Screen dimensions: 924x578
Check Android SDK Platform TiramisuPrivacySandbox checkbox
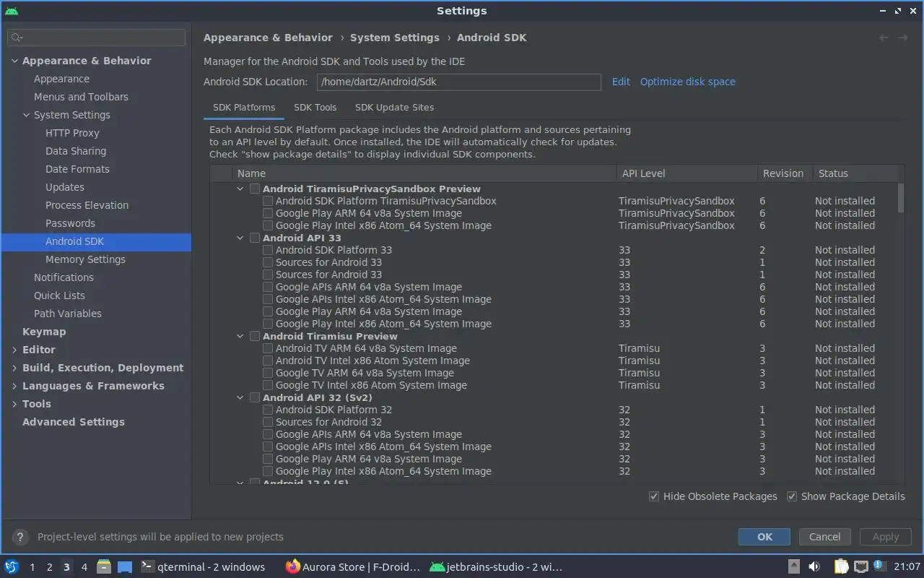point(268,201)
